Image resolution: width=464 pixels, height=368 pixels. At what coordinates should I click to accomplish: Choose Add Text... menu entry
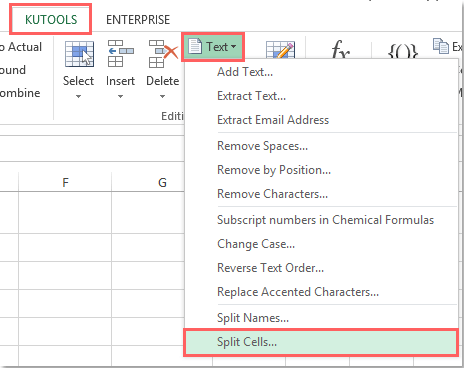(245, 72)
